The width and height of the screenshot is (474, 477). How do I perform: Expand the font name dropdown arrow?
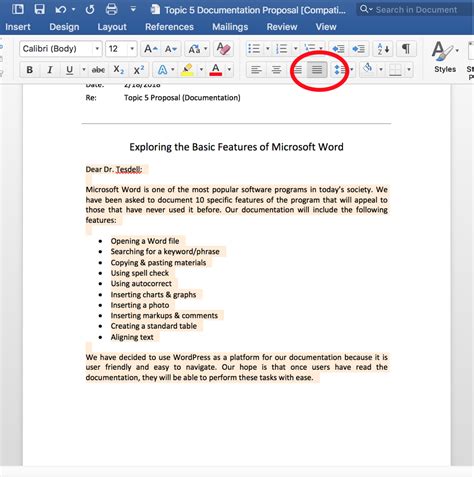pyautogui.click(x=97, y=49)
